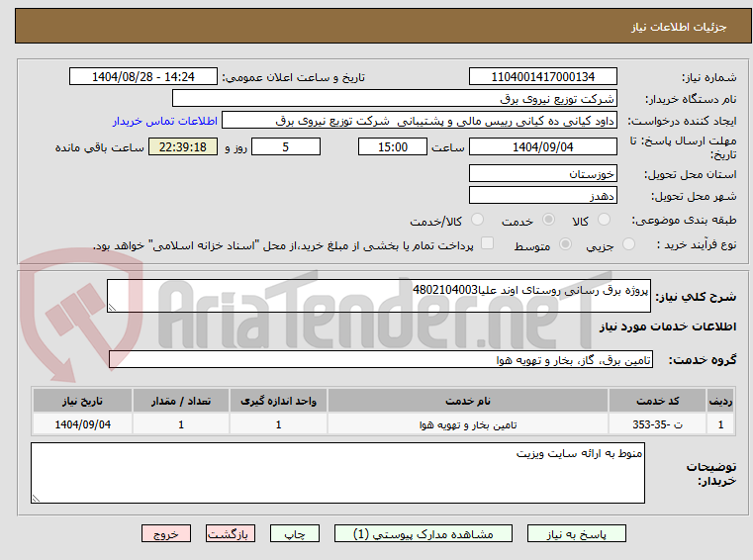Select the کالا radio button
Viewport: 753px width, 560px height.
(x=604, y=220)
